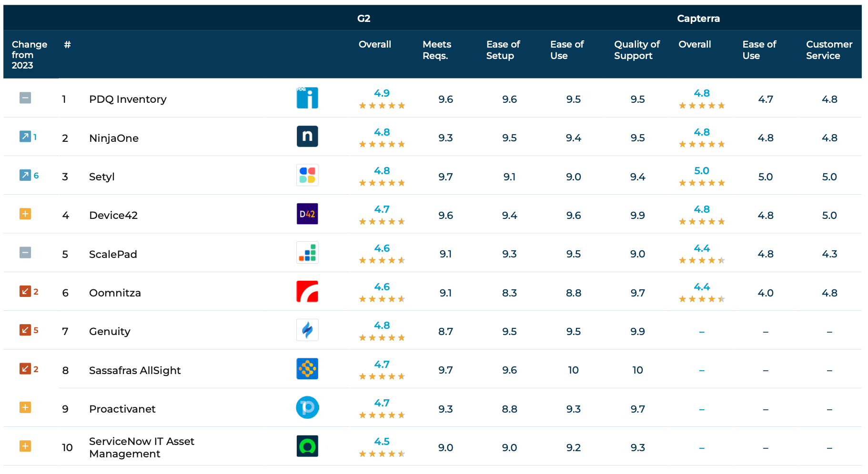Click PDQ Inventory's G2 4.9 star rating
The height and width of the screenshot is (474, 868).
382,99
